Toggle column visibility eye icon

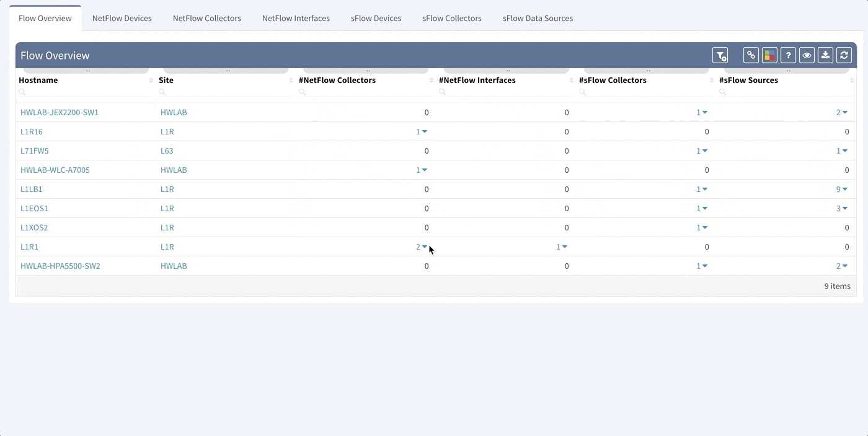[807, 55]
